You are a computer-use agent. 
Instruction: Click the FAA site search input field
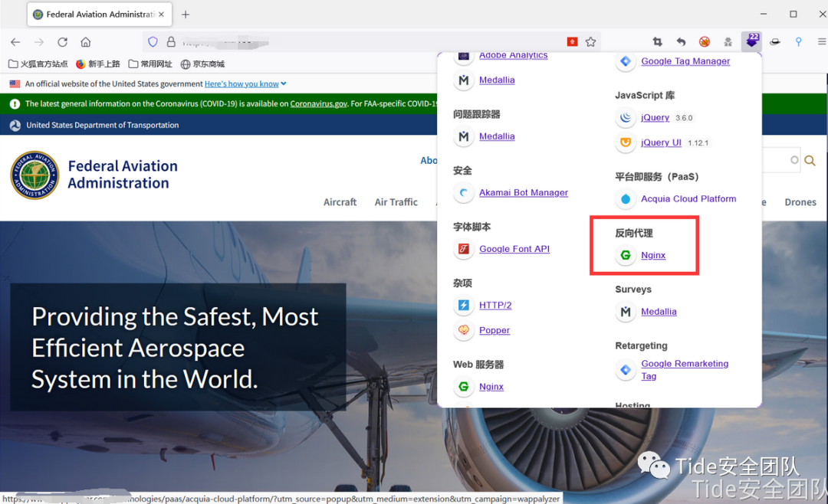(780, 160)
